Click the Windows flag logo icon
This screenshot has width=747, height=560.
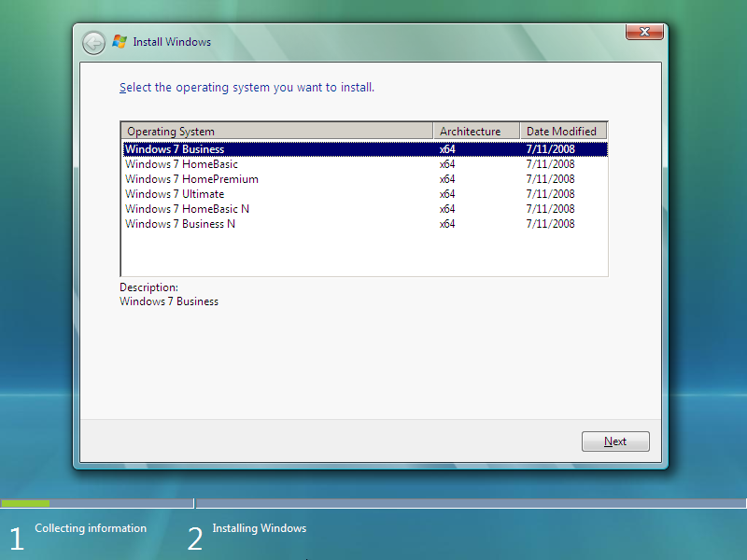[120, 42]
